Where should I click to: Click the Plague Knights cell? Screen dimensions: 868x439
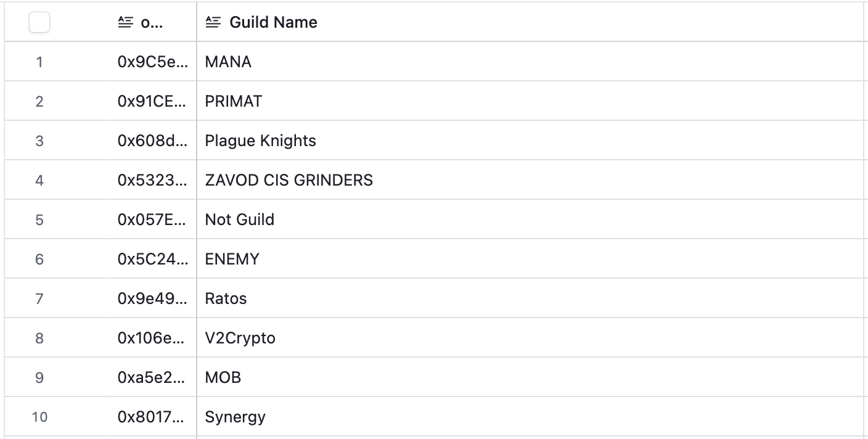tap(260, 141)
